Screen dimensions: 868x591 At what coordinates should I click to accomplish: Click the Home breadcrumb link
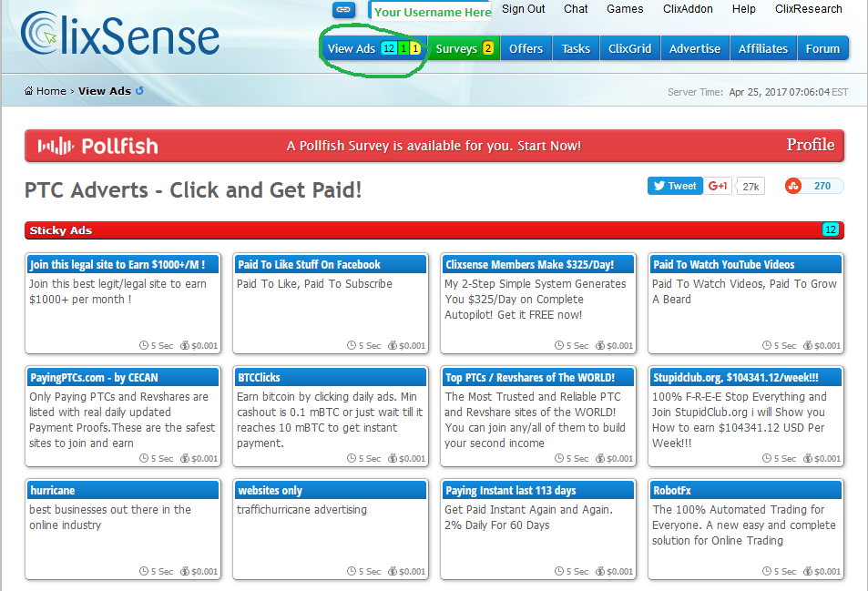click(x=51, y=91)
